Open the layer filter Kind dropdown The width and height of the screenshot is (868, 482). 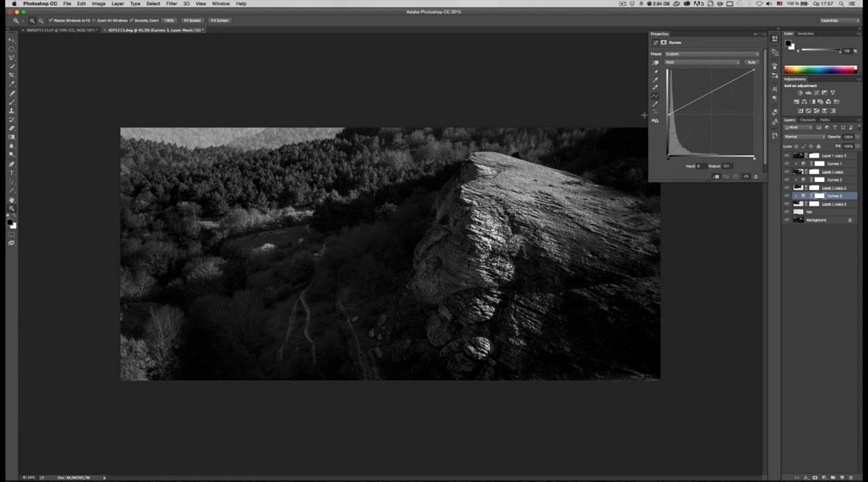pyautogui.click(x=799, y=127)
